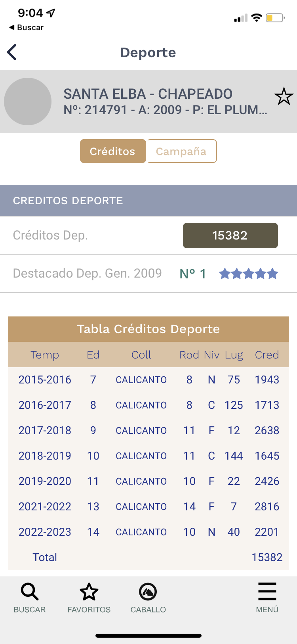Tap CALICANTO in the 2019-2020 row
Image resolution: width=297 pixels, height=644 pixels.
[141, 481]
